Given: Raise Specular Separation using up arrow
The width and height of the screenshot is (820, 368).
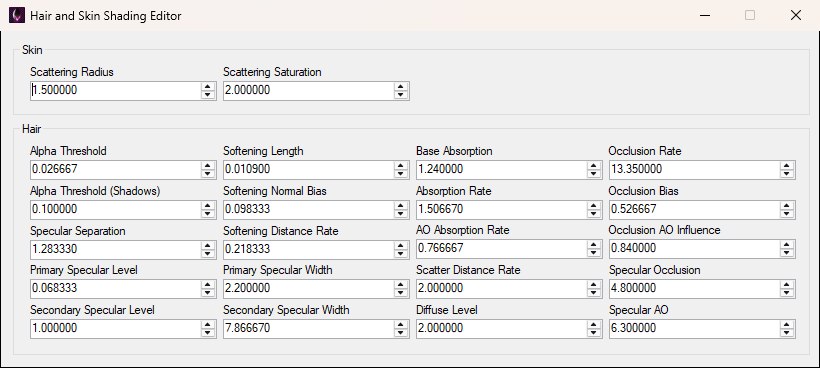Looking at the screenshot, I should coord(208,245).
